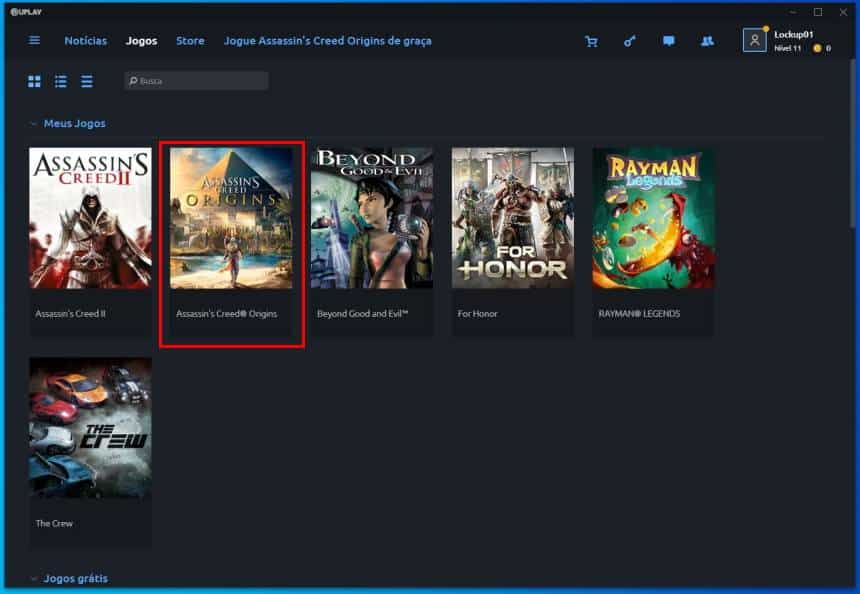Open Assassin's Creed Origins cover art

(x=231, y=218)
